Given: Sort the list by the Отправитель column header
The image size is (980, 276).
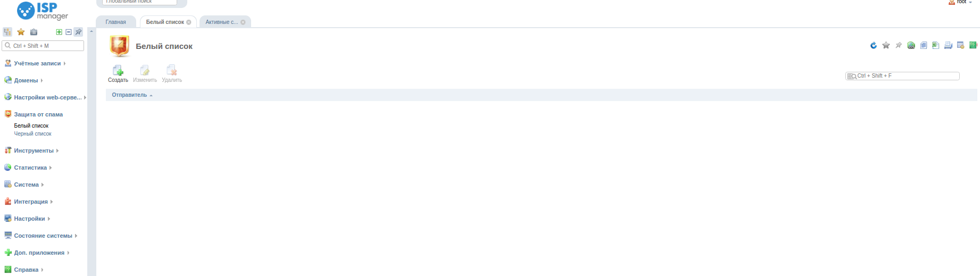Looking at the screenshot, I should tap(129, 95).
